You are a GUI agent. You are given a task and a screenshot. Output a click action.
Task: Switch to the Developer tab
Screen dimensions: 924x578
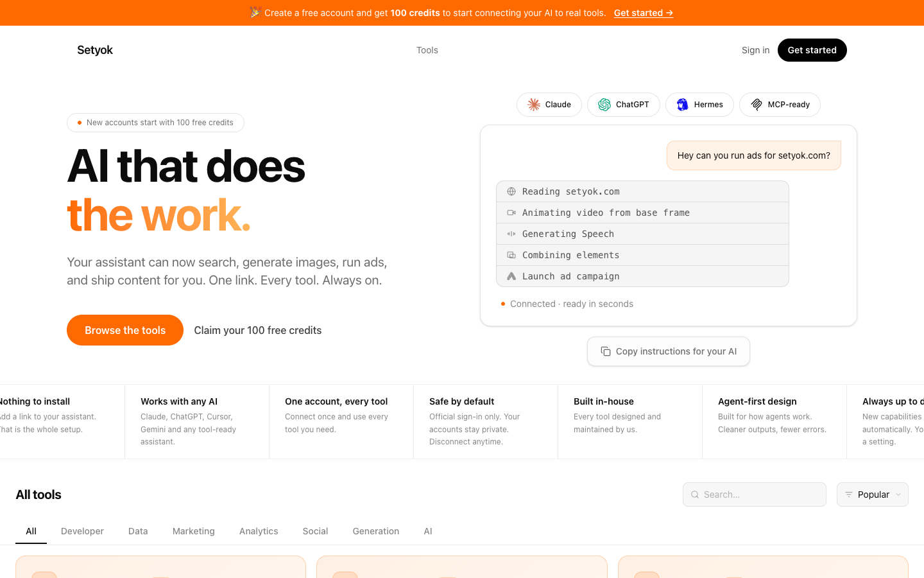tap(82, 531)
